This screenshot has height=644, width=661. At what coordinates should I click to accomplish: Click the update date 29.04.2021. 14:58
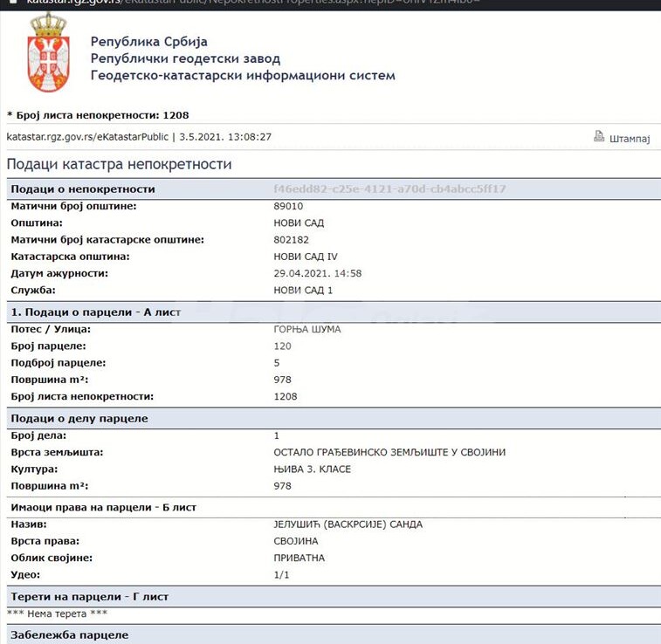pos(318,273)
